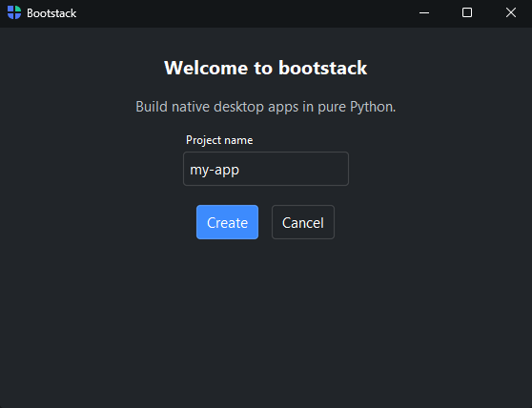
Task: Click the Cancel button
Action: (x=303, y=222)
